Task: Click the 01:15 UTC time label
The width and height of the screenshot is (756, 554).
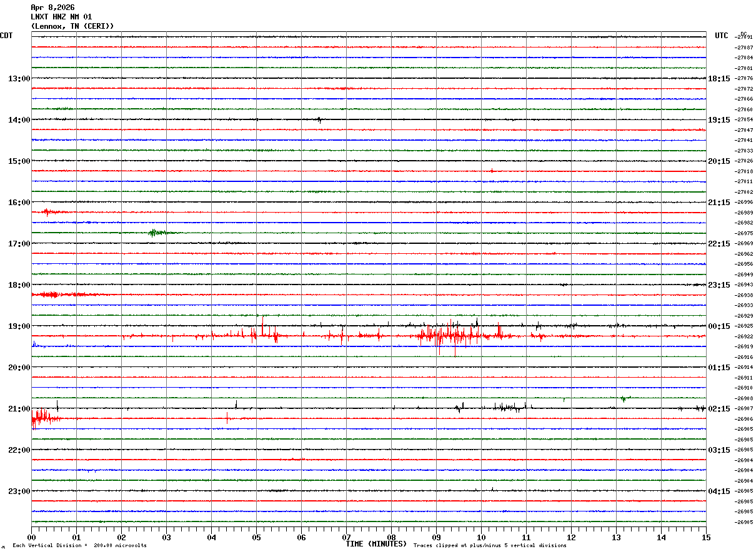Action: [x=719, y=367]
